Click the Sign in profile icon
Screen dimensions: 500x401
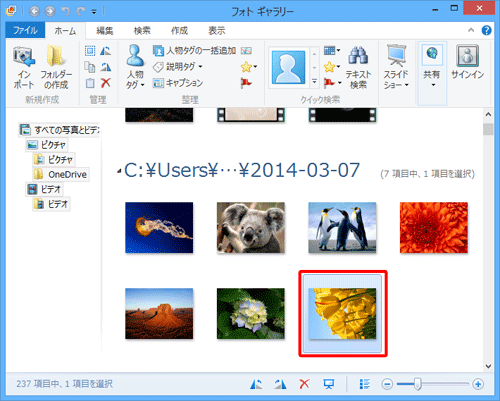[x=467, y=56]
